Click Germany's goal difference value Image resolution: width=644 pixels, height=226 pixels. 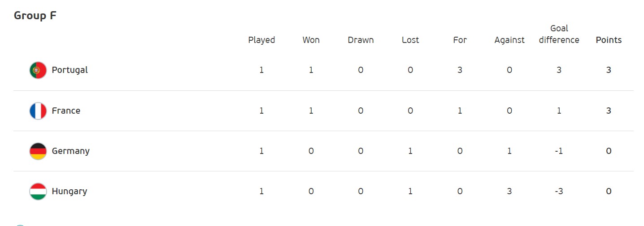[559, 151]
